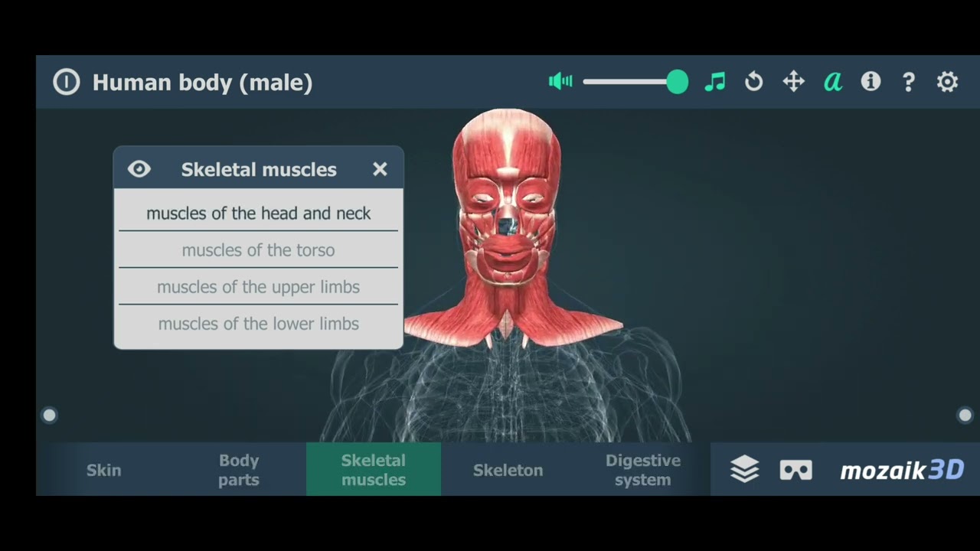980x551 pixels.
Task: Select the move/pan arrows icon
Action: pos(793,82)
